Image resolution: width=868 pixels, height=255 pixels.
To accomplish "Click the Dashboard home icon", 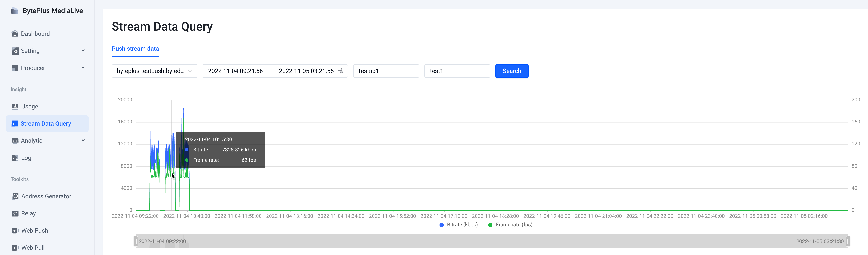I will tap(15, 33).
